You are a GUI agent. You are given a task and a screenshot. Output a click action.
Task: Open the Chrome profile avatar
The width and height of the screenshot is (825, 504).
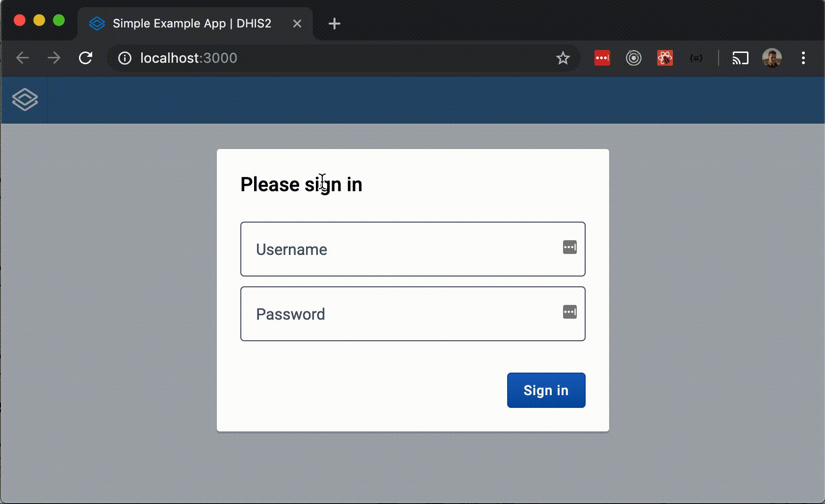tap(773, 58)
